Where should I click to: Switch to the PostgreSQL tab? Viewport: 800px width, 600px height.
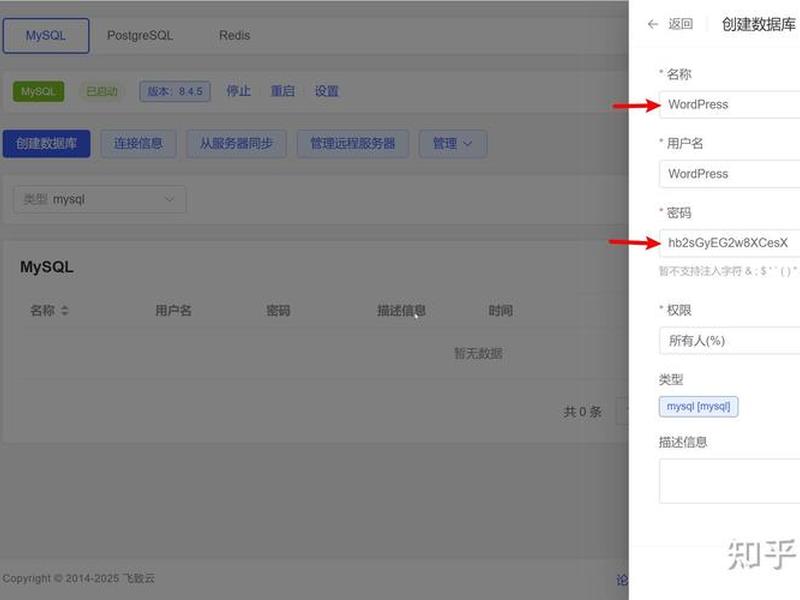click(140, 36)
